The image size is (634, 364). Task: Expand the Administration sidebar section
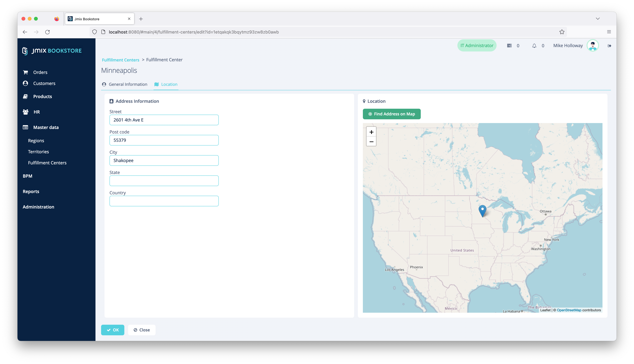tap(38, 207)
